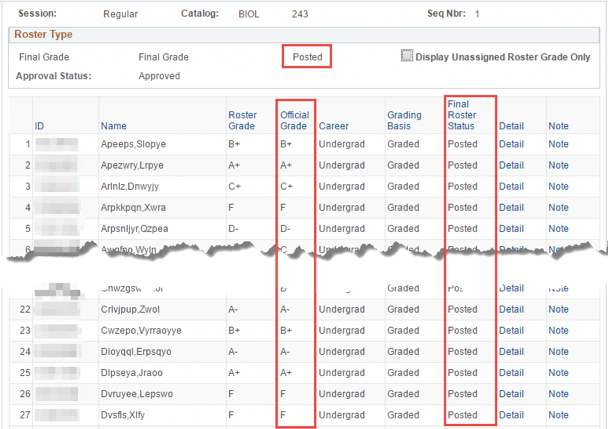Open Note link for Cwzepo,Vyrraoyye
608x429 pixels.
click(558, 331)
